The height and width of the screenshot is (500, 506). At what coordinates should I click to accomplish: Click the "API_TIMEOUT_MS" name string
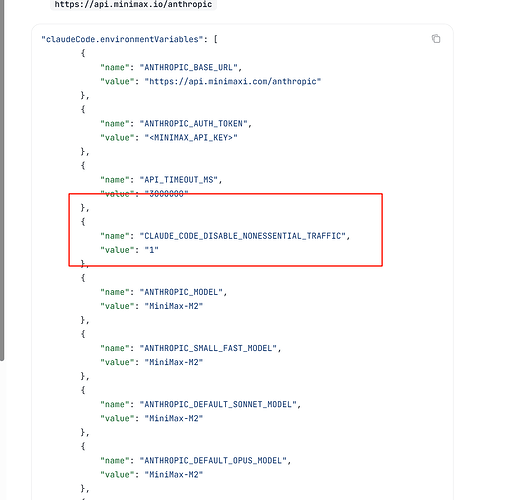(x=179, y=180)
